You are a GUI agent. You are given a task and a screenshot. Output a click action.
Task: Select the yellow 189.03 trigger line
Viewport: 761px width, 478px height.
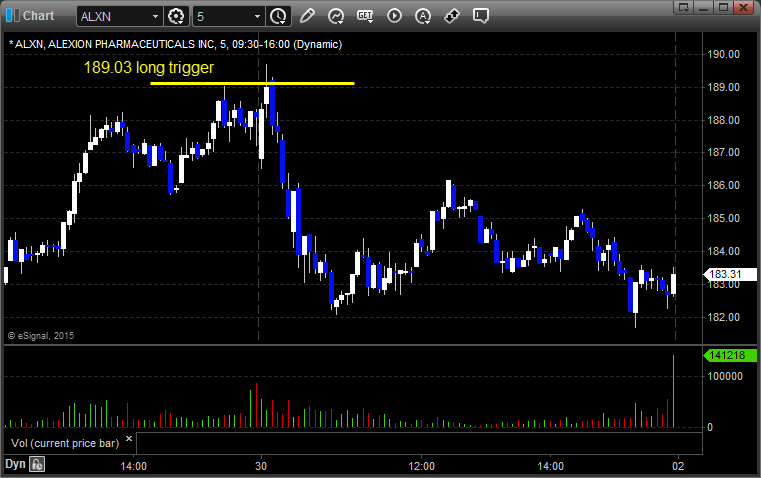tap(252, 83)
